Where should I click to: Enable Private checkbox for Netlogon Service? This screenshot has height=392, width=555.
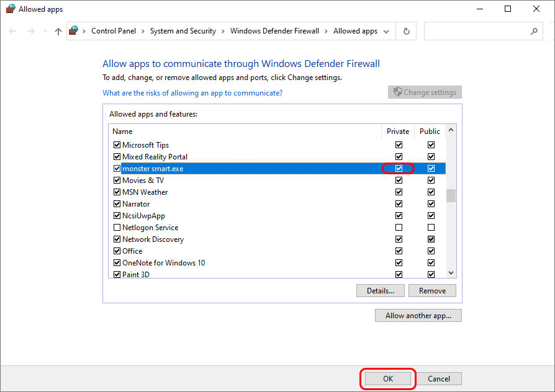coord(399,227)
